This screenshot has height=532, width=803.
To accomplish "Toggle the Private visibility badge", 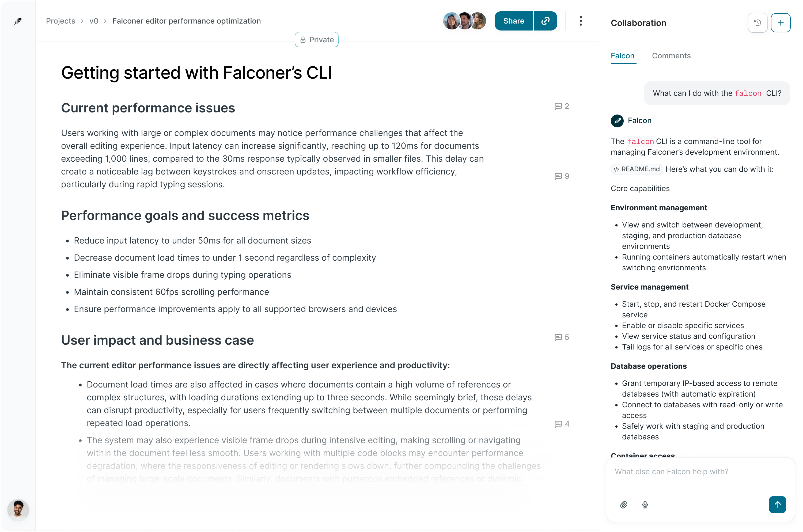I will coord(316,40).
